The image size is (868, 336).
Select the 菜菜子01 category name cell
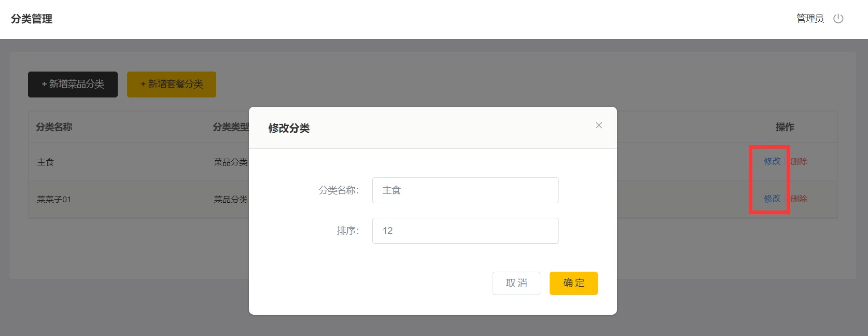[54, 199]
